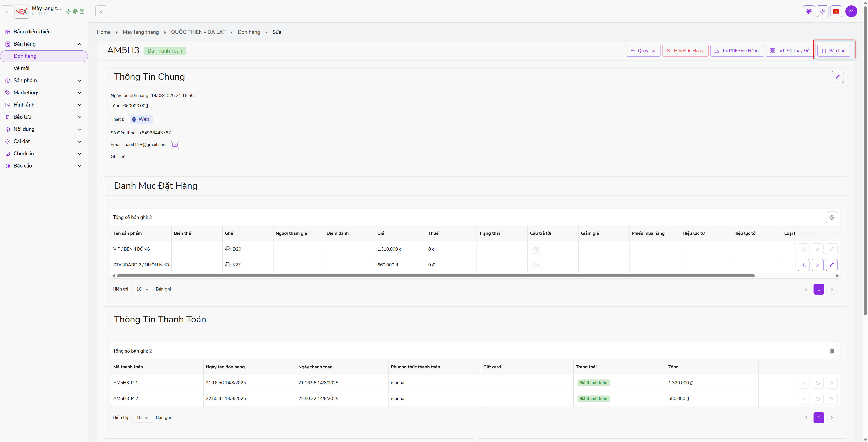Collapse the Bán hàng menu section

click(x=80, y=44)
